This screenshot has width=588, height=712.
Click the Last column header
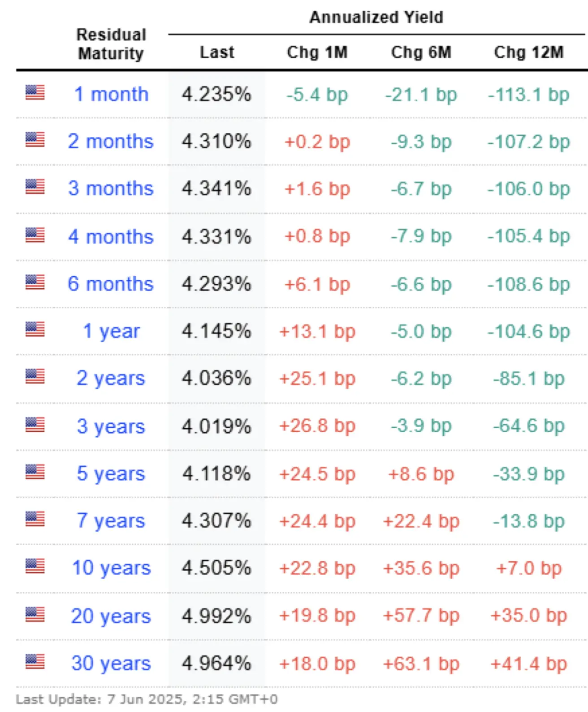pyautogui.click(x=217, y=52)
